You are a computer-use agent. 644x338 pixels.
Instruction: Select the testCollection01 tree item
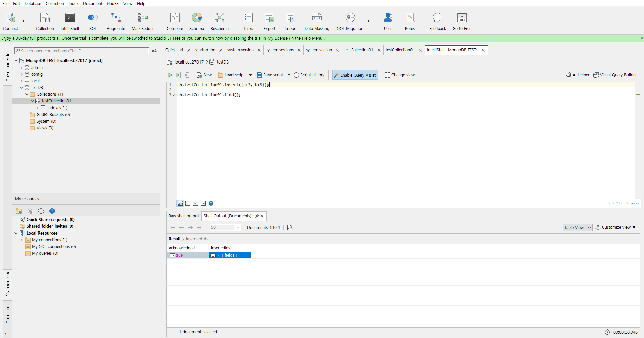(56, 101)
